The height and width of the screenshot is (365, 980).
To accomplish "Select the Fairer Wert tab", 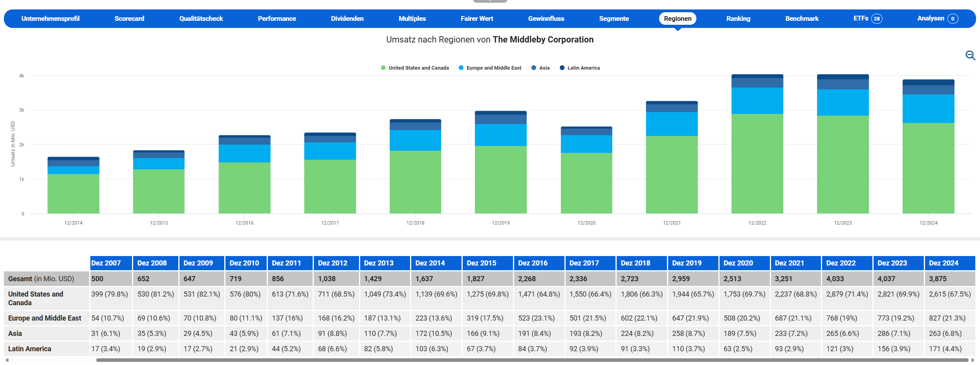I will (477, 18).
